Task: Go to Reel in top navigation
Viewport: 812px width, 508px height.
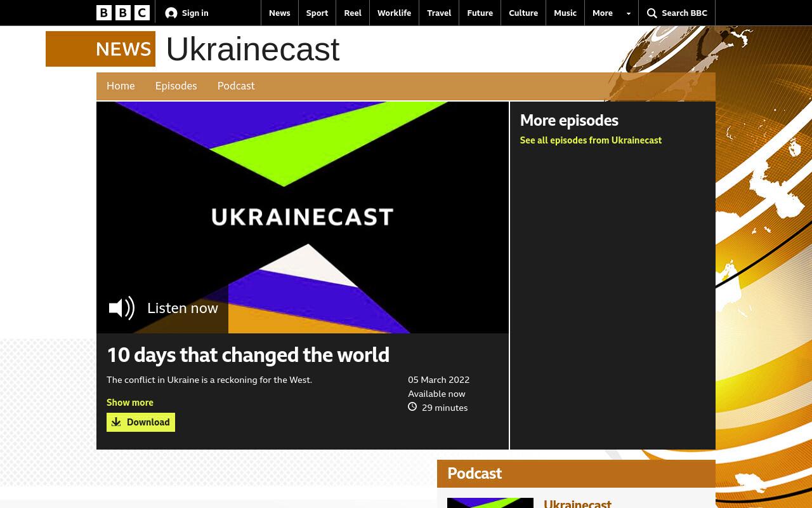Action: click(353, 13)
